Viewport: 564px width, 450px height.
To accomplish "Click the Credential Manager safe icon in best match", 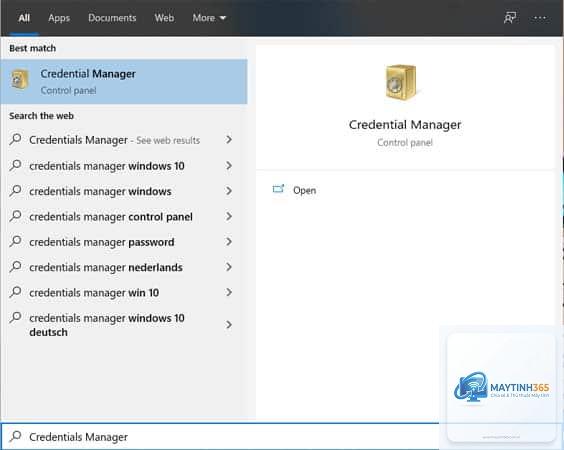I will point(20,79).
